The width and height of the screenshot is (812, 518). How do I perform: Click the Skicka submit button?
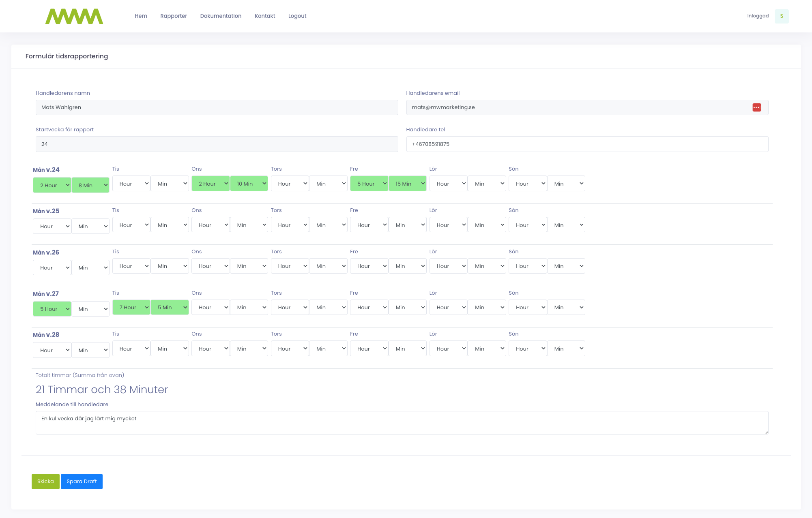[45, 481]
